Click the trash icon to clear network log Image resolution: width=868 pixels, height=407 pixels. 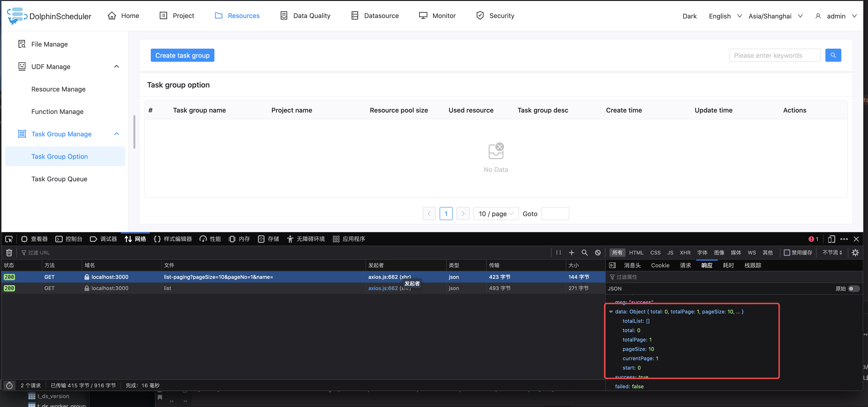[9, 252]
